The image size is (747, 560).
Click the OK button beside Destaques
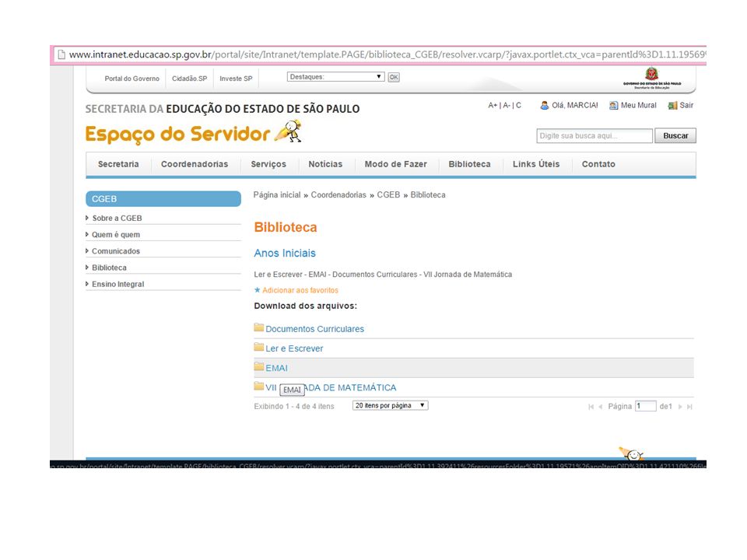394,77
